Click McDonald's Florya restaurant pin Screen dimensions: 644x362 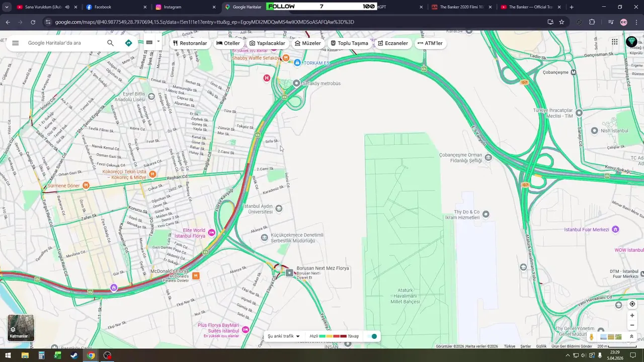[x=196, y=276]
